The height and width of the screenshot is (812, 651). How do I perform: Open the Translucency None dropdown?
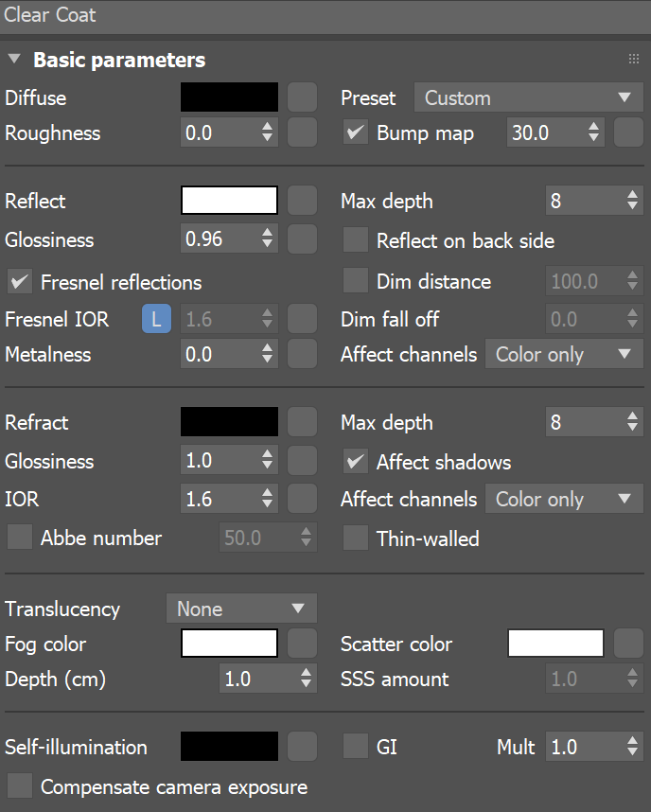(241, 609)
